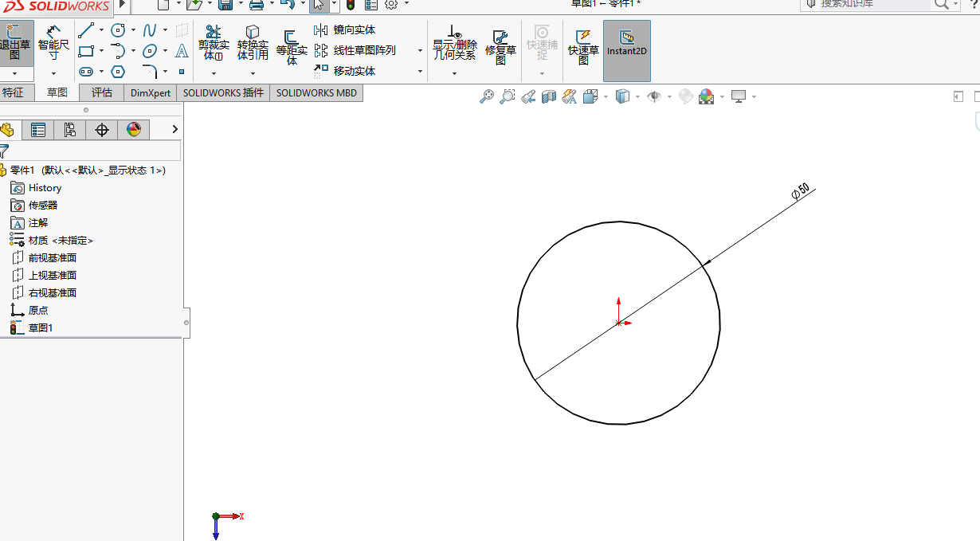
Task: Select the Line sketch tool
Action: [86, 30]
